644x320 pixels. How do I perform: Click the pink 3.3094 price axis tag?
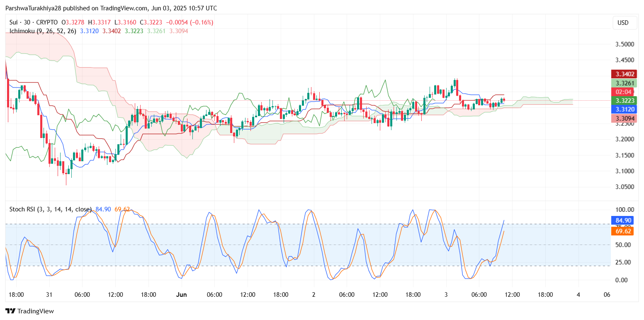click(x=623, y=119)
